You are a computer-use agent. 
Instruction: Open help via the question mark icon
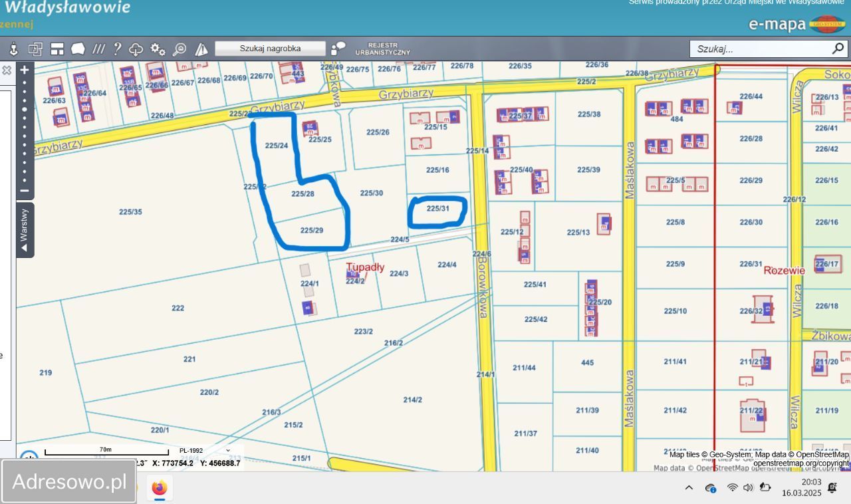tap(117, 49)
